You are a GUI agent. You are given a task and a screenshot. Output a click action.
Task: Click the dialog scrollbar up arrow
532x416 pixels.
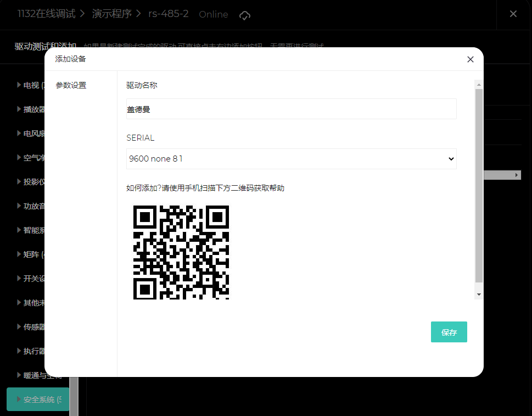pyautogui.click(x=479, y=85)
